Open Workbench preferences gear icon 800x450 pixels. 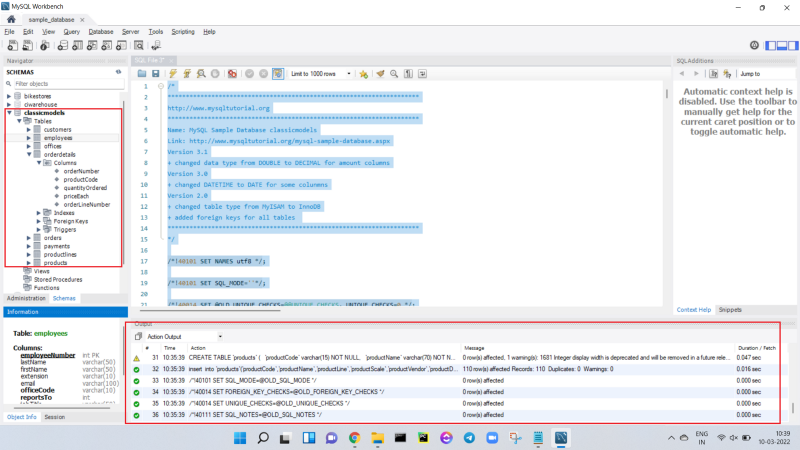[x=754, y=45]
